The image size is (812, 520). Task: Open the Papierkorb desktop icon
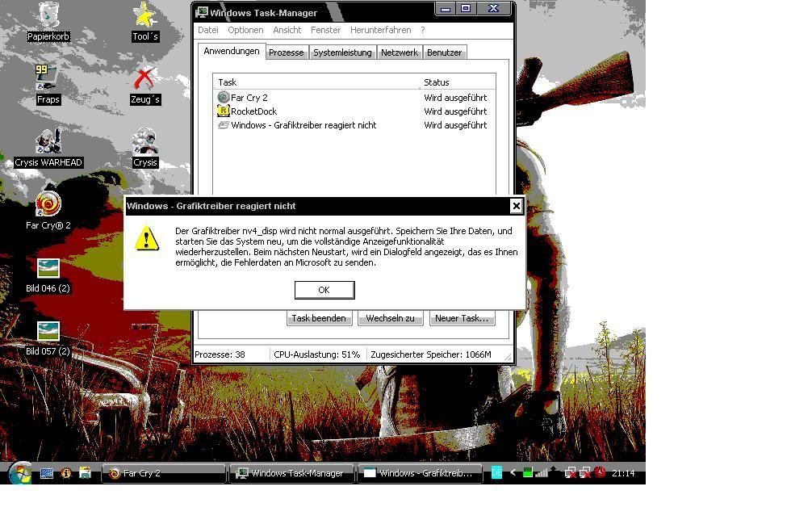tap(48, 22)
